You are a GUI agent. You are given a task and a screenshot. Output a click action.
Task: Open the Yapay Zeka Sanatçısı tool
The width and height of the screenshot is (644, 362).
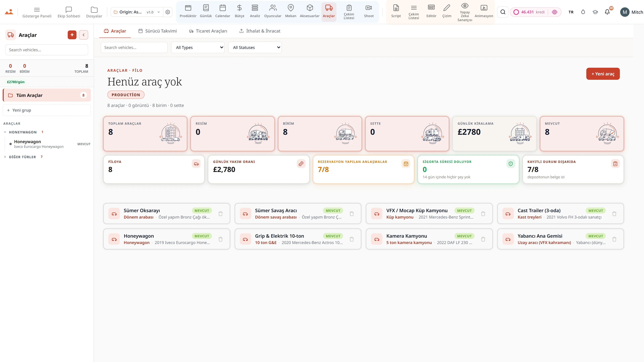[465, 12]
